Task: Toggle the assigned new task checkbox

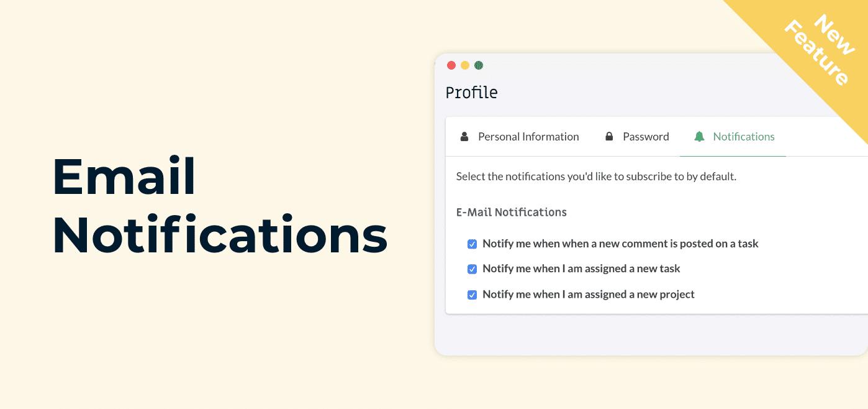Action: [472, 269]
